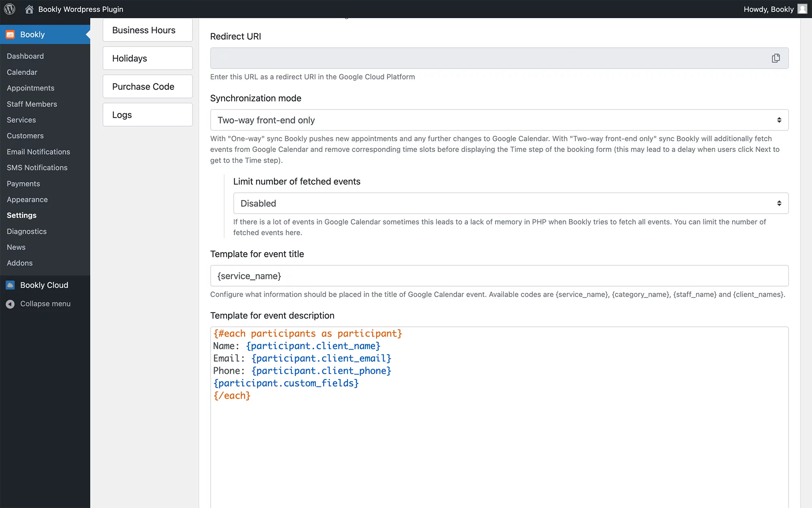Switch to Business Hours settings tab
Screen dimensions: 812x508
click(x=147, y=30)
